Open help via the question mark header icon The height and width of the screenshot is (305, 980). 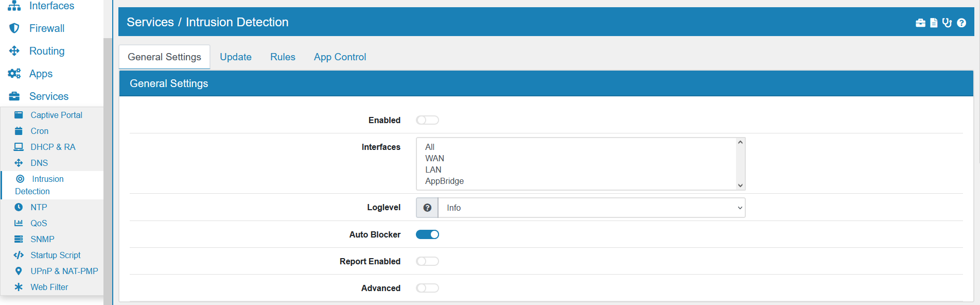pyautogui.click(x=961, y=23)
